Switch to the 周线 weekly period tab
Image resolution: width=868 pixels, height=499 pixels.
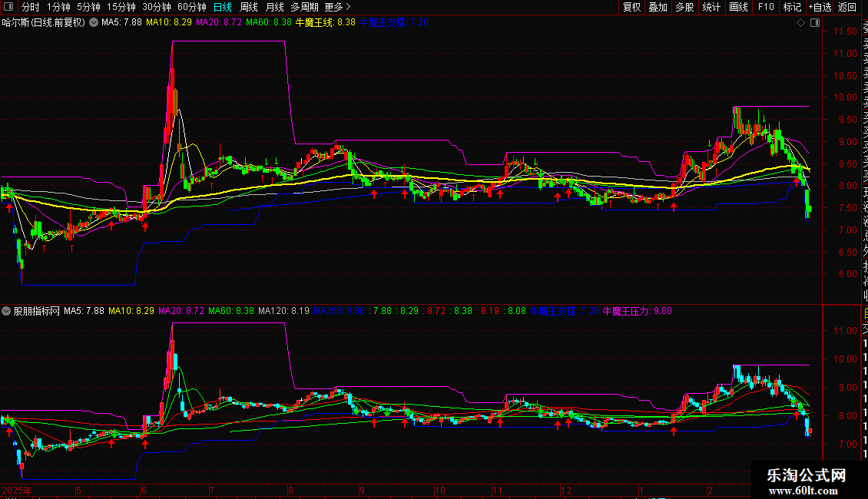[249, 7]
